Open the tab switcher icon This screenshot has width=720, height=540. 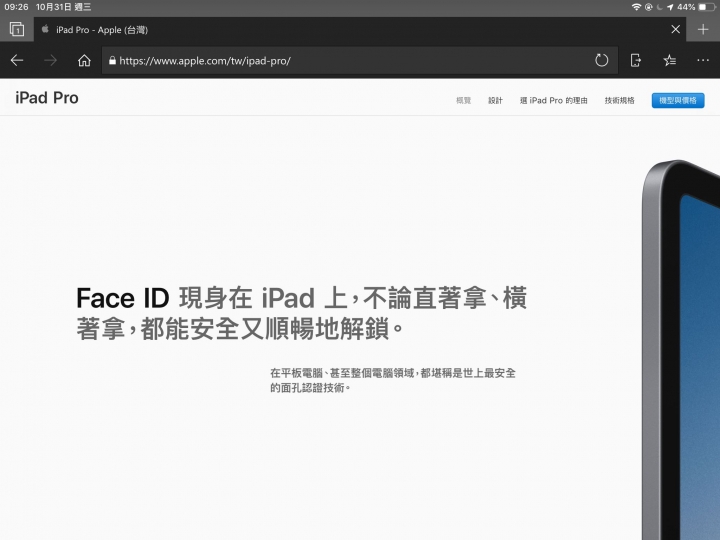[17, 30]
